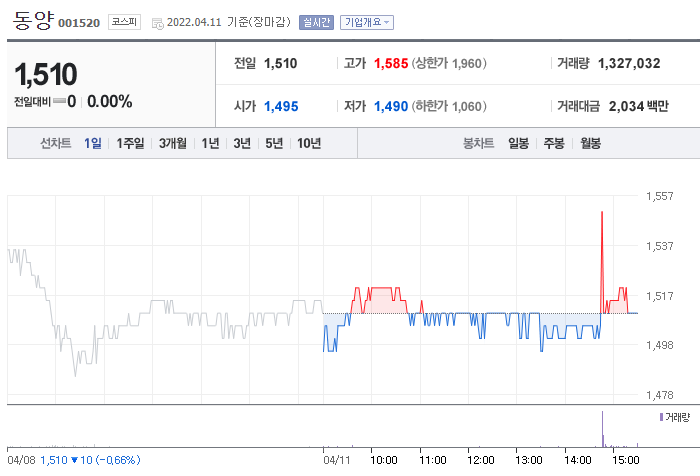This screenshot has width=700, height=476.
Task: Click the 거래량 value 1,327,032
Action: (629, 63)
